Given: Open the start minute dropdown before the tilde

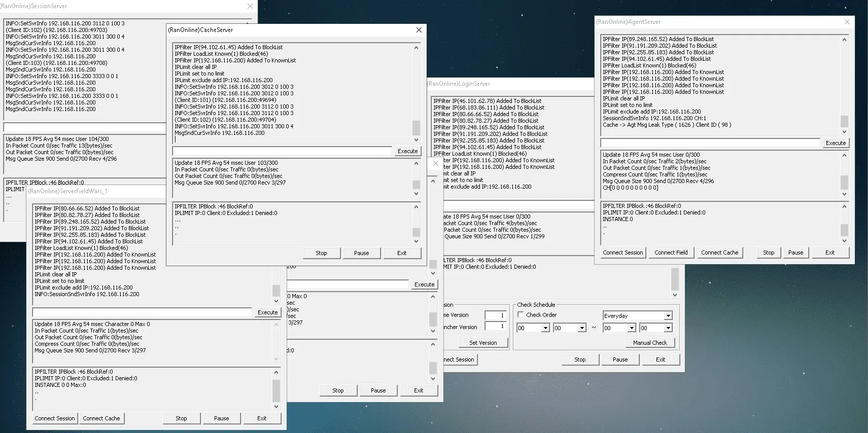Looking at the screenshot, I should [582, 328].
